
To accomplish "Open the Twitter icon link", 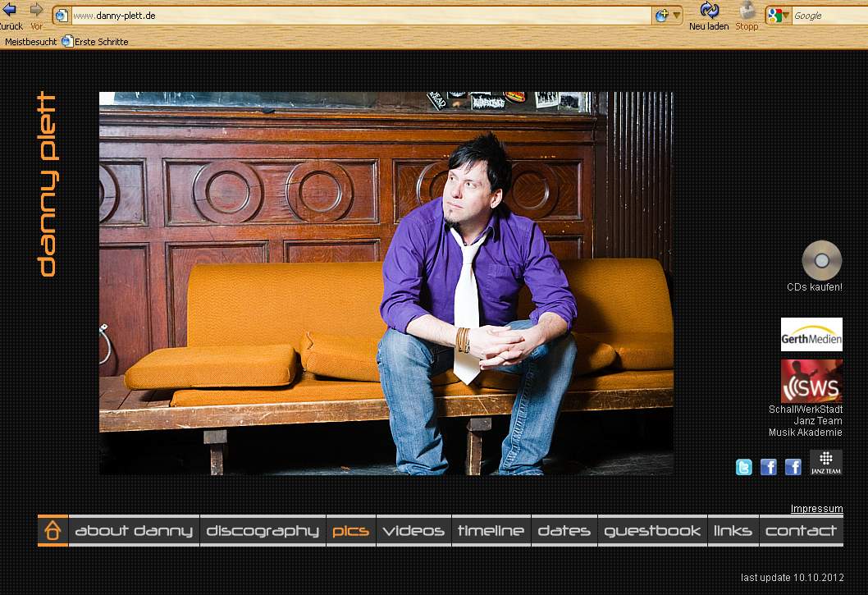I will click(744, 467).
